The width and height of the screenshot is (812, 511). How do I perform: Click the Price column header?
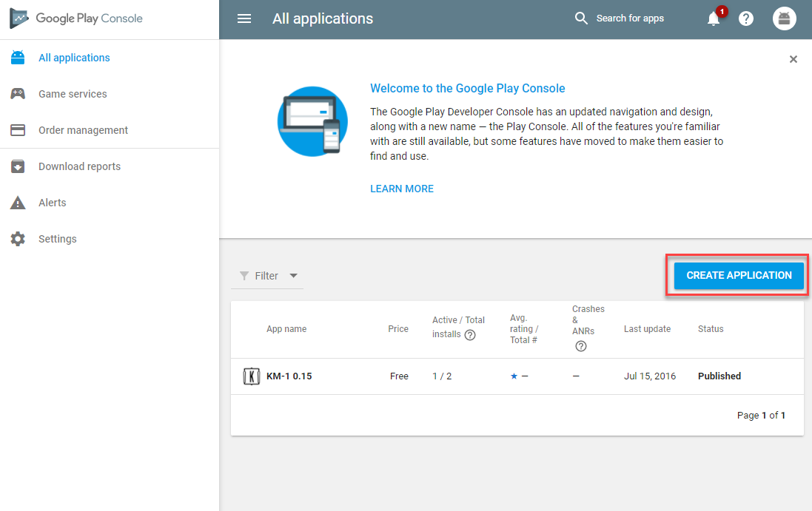(x=398, y=329)
